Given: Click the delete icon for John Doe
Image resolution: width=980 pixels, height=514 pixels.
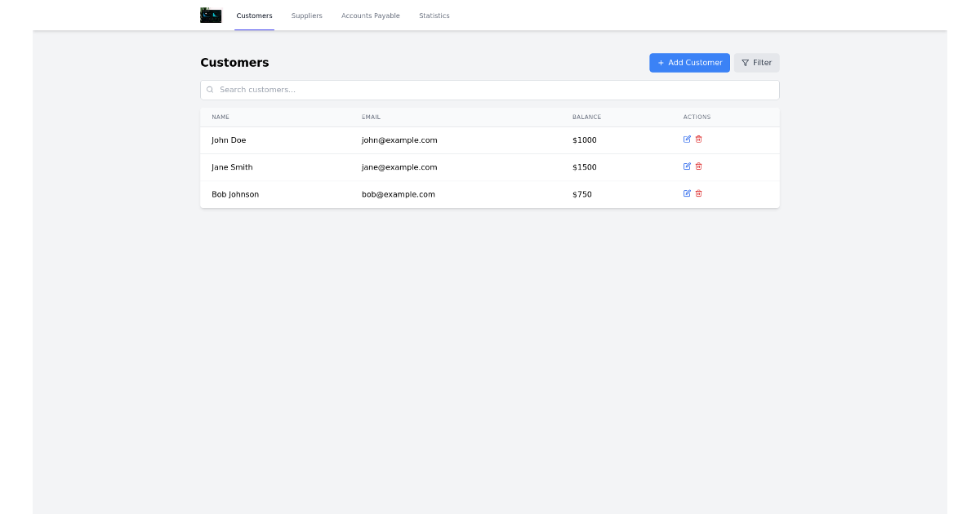Looking at the screenshot, I should (x=699, y=140).
